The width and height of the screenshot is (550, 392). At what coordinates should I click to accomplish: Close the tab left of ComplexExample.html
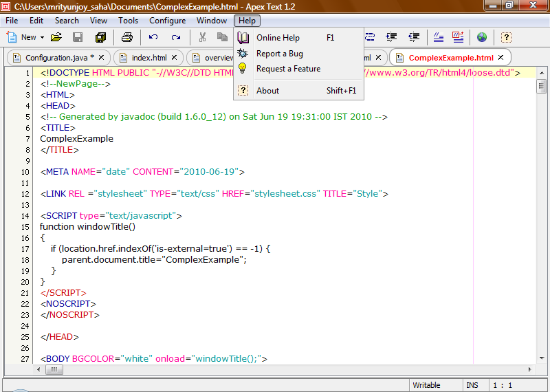point(378,57)
